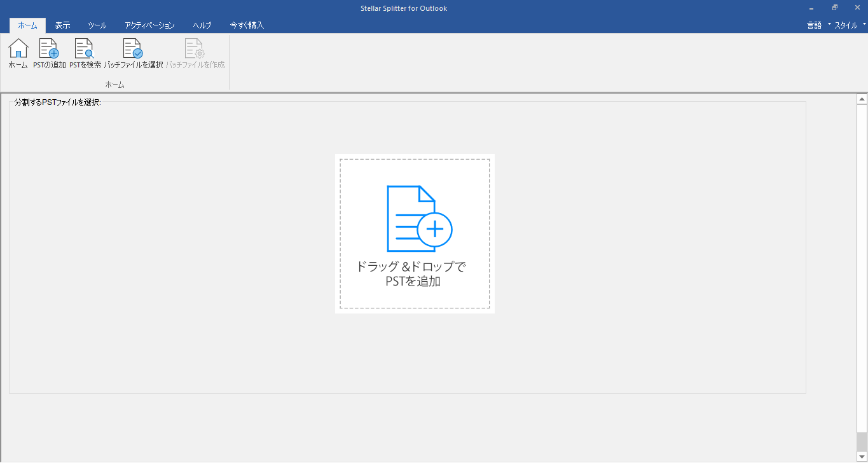Image resolution: width=868 pixels, height=463 pixels.
Task: Open the ヘルプ tab
Action: tap(202, 25)
